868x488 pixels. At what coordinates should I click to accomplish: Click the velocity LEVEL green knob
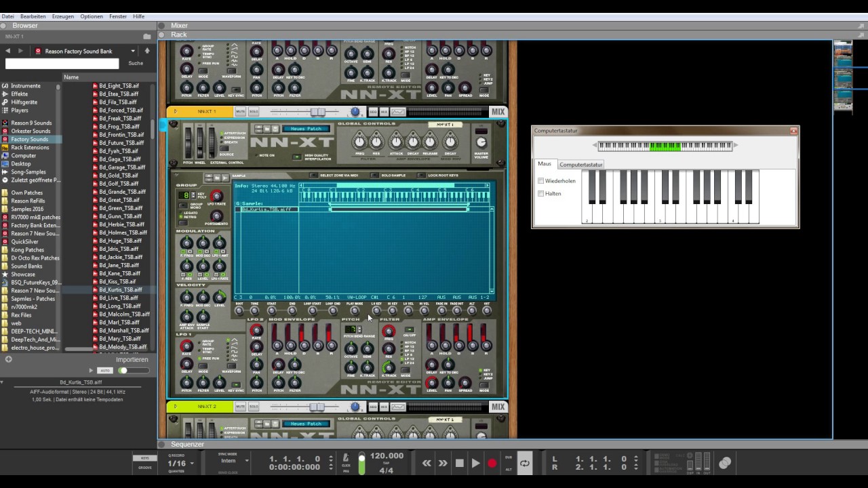[219, 297]
